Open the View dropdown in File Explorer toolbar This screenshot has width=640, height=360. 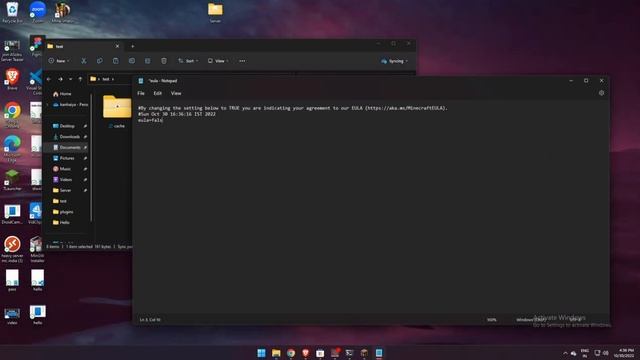click(218, 61)
